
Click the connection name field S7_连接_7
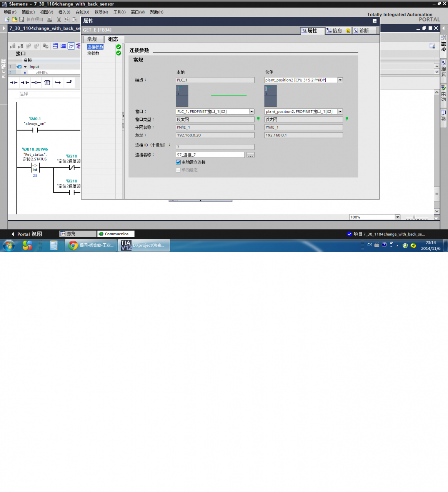[x=210, y=155]
